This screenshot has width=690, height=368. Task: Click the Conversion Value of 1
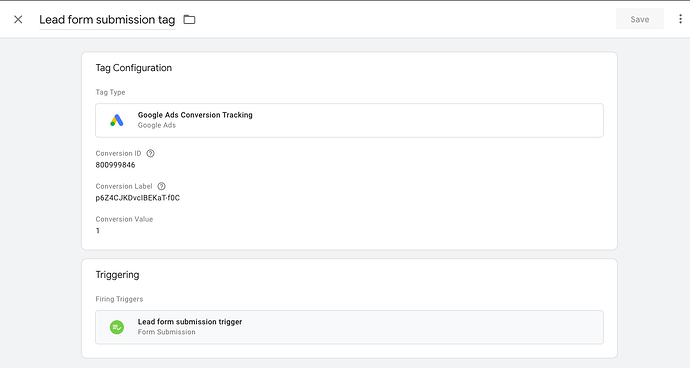pos(98,231)
